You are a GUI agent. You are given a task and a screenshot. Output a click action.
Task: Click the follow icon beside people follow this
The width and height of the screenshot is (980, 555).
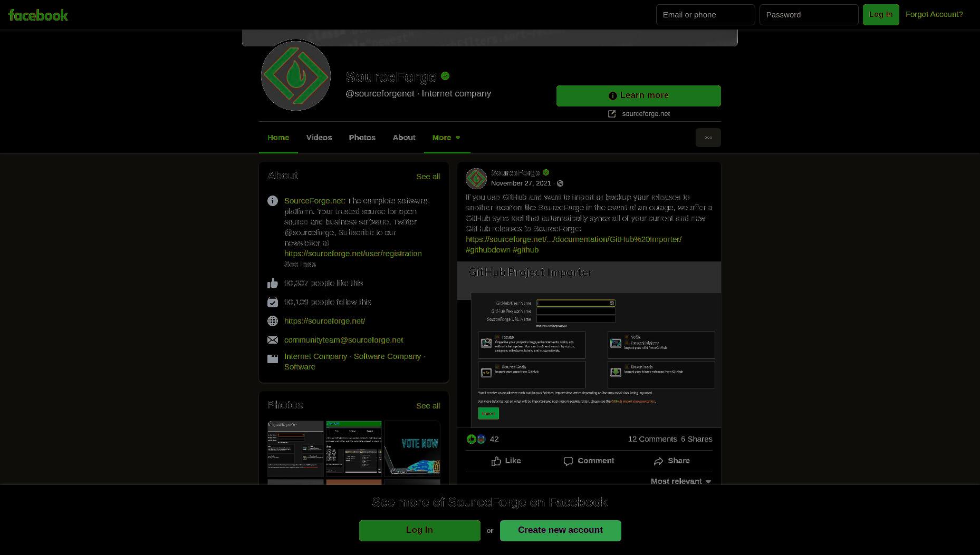[x=273, y=302]
